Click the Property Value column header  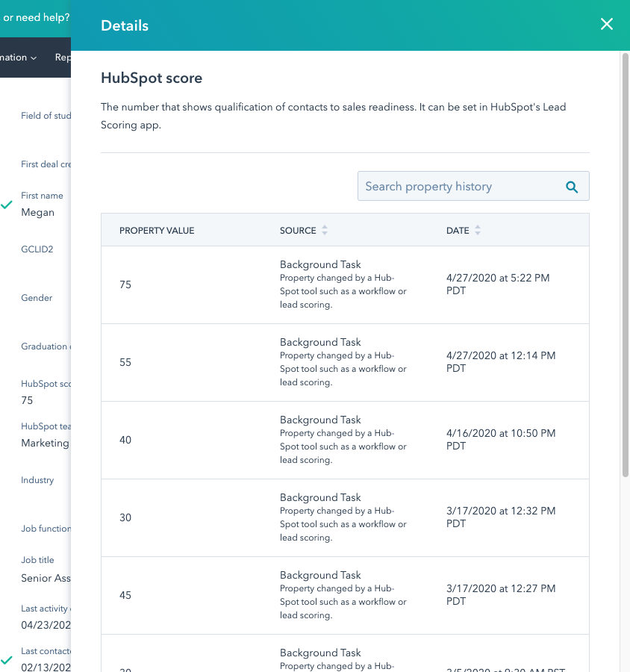(x=157, y=231)
